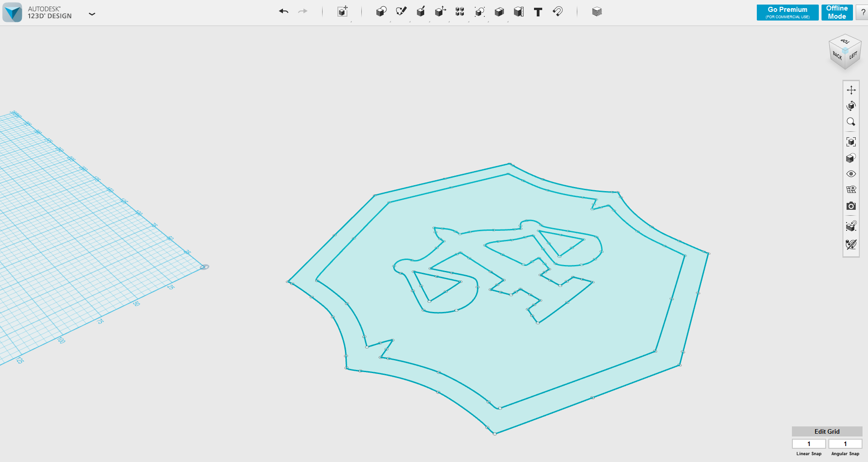Select the Snap magnet tool
868x462 pixels.
pyautogui.click(x=558, y=12)
